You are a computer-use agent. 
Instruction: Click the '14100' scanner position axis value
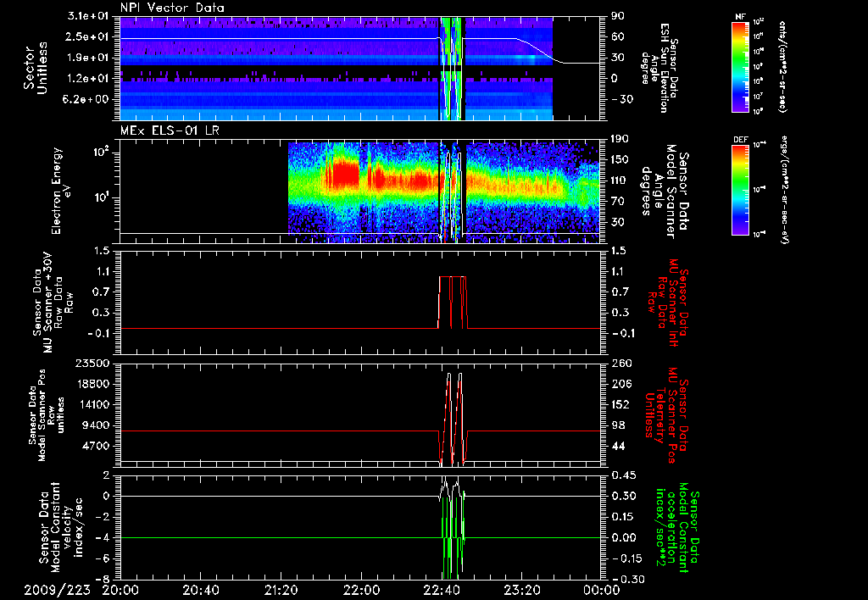point(92,404)
